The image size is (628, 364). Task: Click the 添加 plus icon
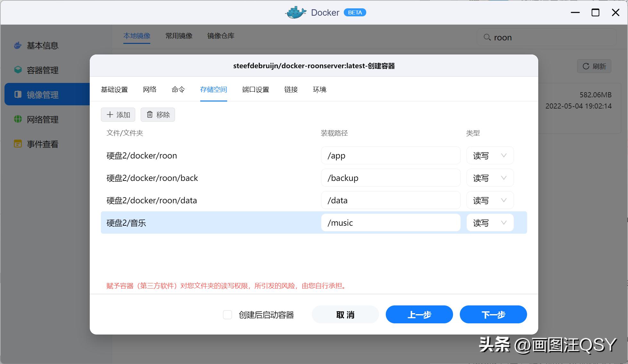coord(110,114)
